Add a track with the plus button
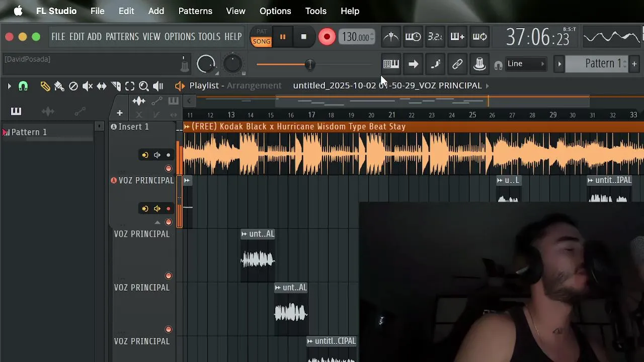 [120, 113]
